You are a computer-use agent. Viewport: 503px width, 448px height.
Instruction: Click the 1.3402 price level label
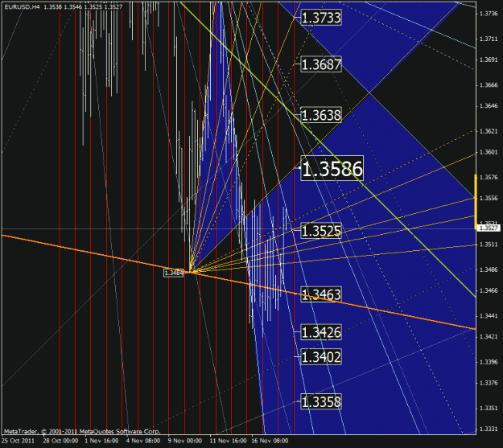point(321,356)
